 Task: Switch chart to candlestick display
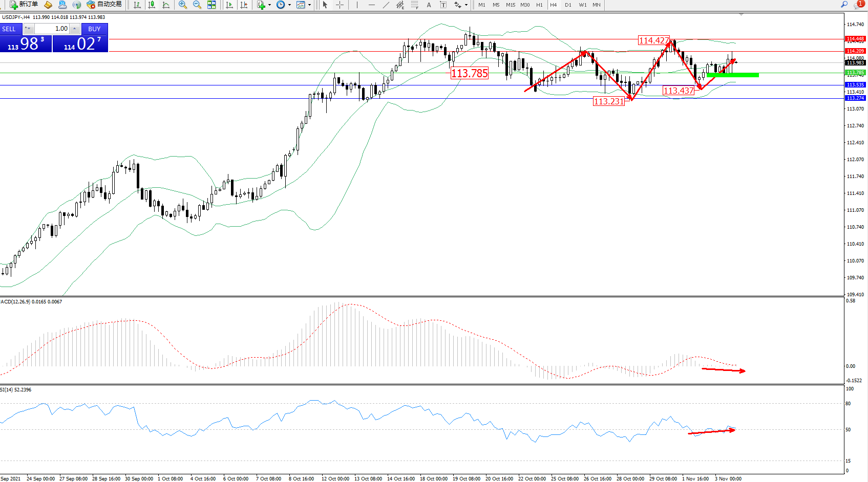point(152,5)
